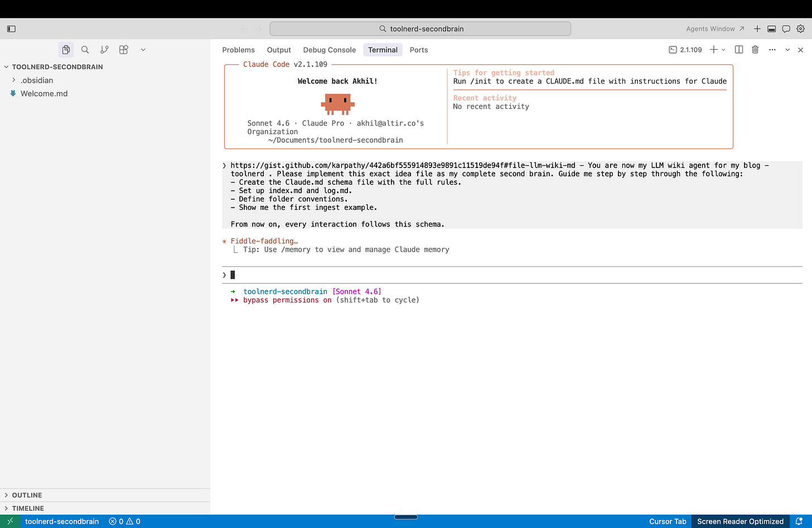
Task: Kill the terminal using the trash icon
Action: 755,50
